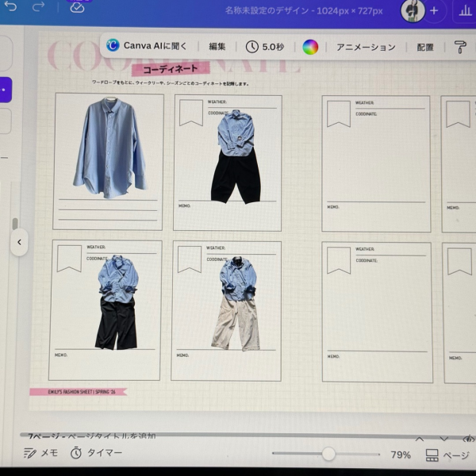The image size is (476, 476).
Task: Open the notes (メモ) panel
Action: tap(40, 453)
